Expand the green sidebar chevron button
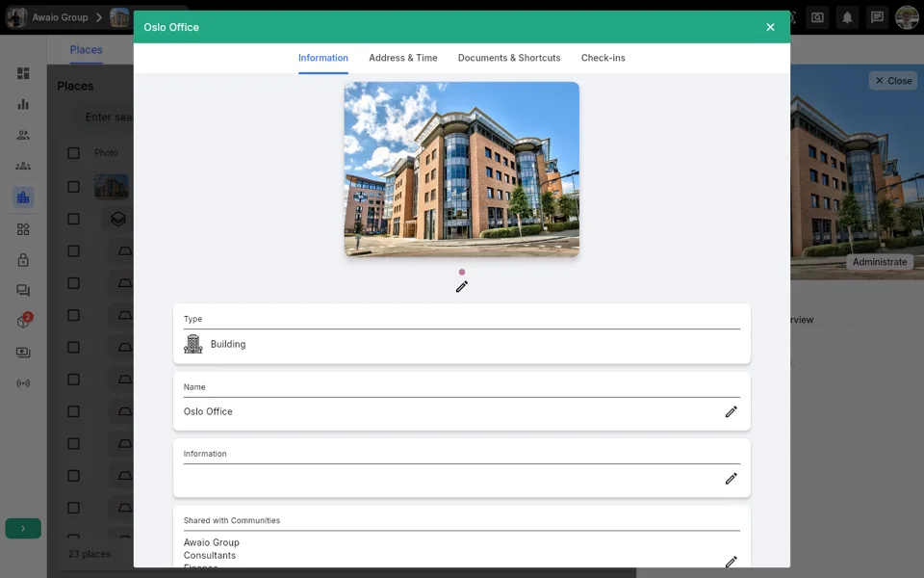The height and width of the screenshot is (578, 924). click(23, 529)
